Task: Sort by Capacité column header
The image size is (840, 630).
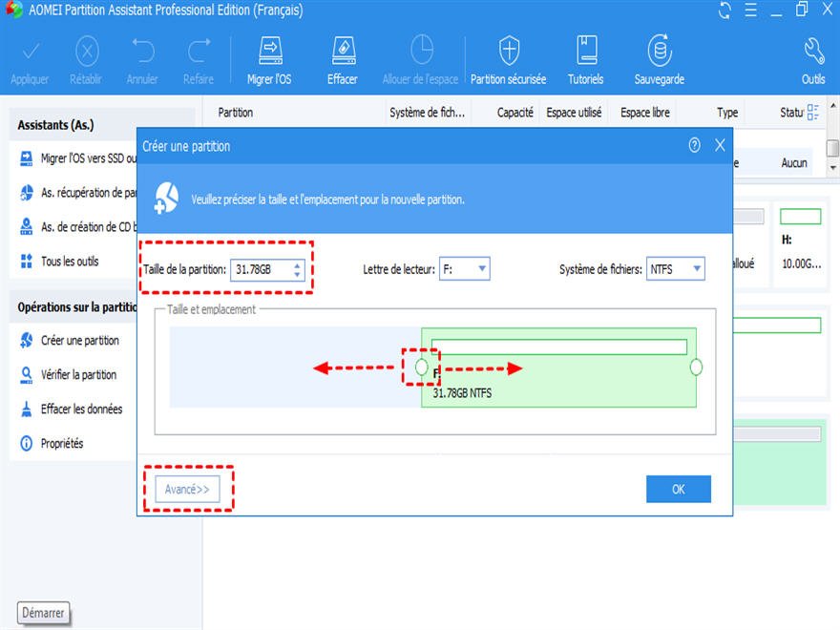Action: pos(514,113)
